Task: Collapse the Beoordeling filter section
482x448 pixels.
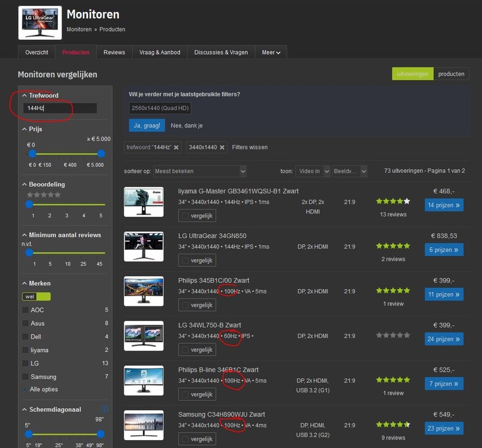Action: (24, 184)
